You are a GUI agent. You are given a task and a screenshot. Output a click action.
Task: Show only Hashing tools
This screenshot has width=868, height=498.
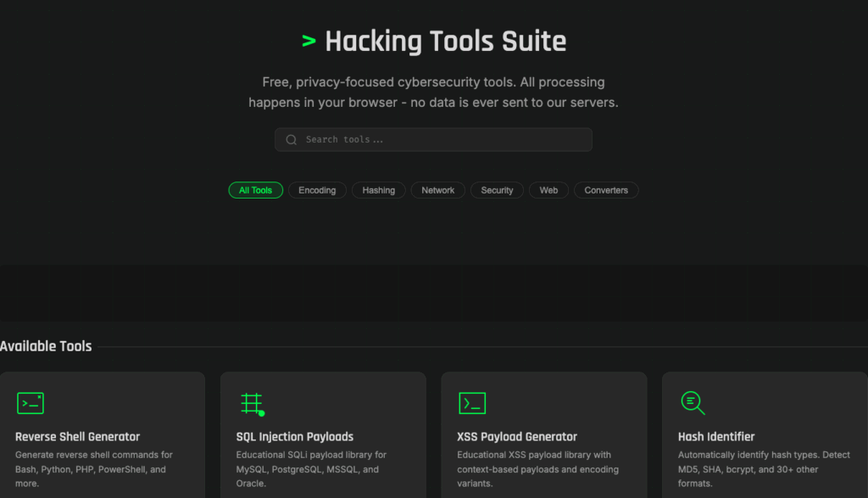point(379,190)
